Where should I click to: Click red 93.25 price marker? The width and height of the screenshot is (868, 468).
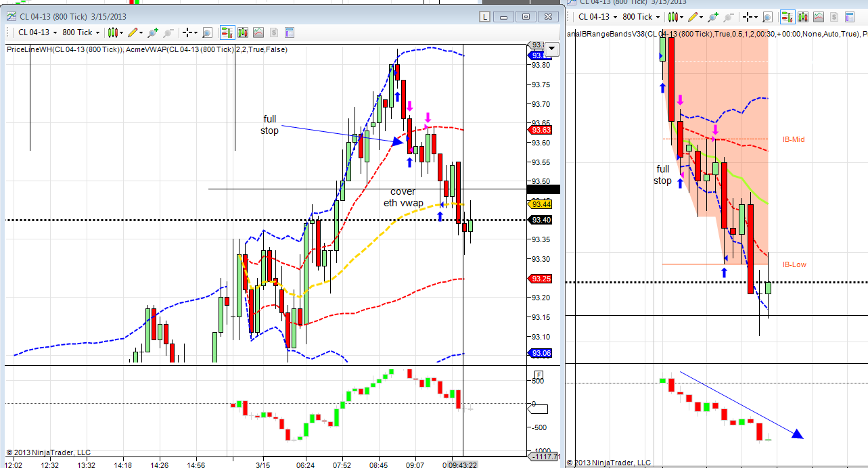click(x=540, y=279)
